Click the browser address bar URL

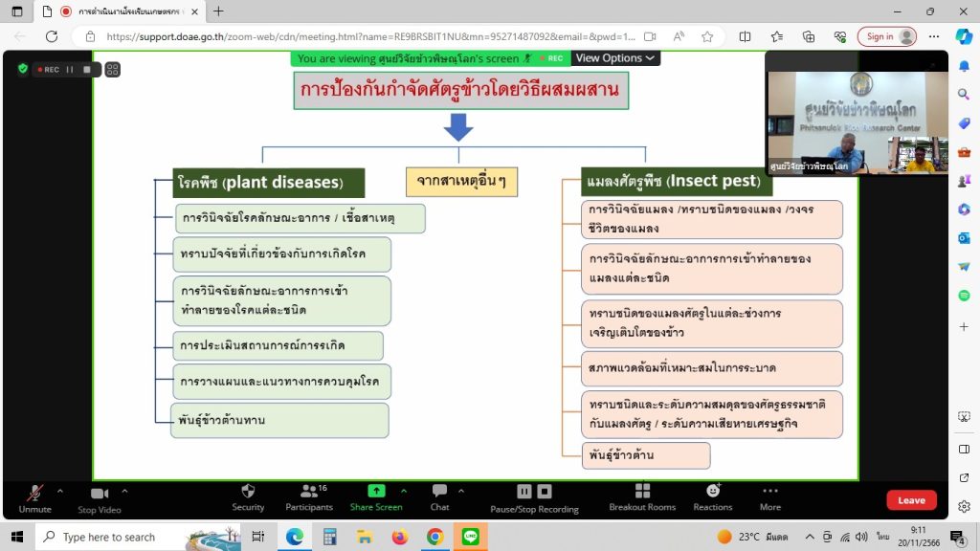point(364,36)
